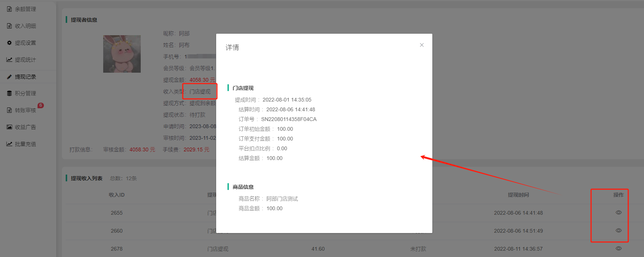Viewport: 644px width, 257px height.
Task: Click 收入类型 value 门店提现
Action: tap(200, 91)
